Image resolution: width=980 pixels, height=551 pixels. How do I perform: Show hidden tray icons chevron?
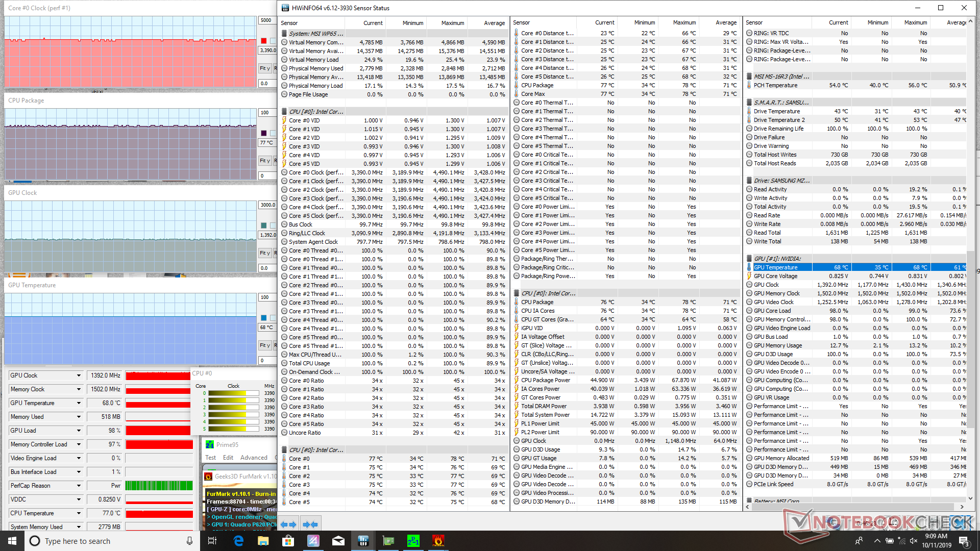877,541
